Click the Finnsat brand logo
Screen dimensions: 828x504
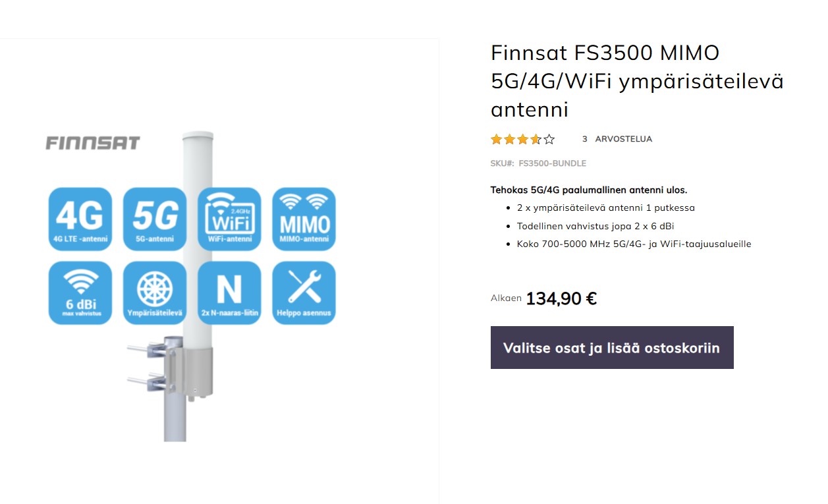(x=93, y=143)
